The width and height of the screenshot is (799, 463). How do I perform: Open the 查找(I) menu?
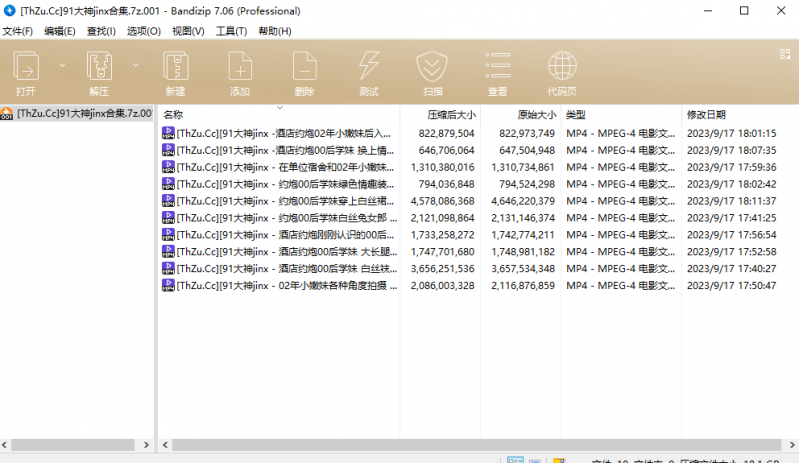(101, 31)
